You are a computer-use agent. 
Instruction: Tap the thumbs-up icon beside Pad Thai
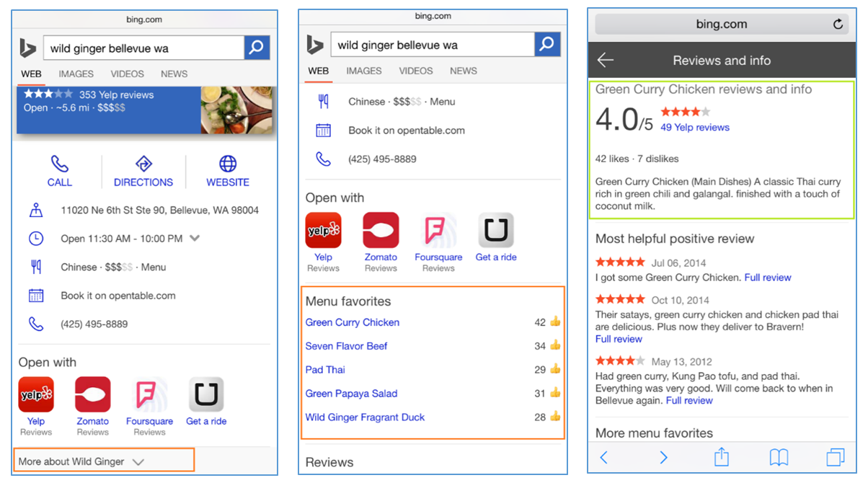(x=555, y=369)
